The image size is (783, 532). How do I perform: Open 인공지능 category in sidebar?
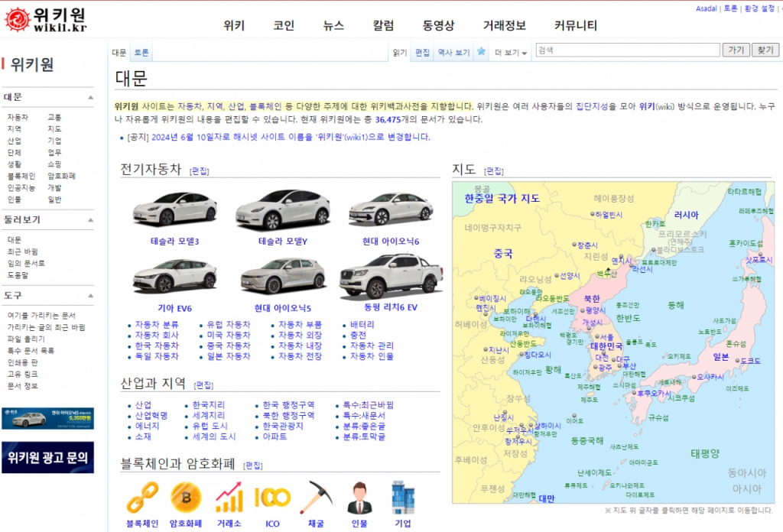[x=21, y=187]
